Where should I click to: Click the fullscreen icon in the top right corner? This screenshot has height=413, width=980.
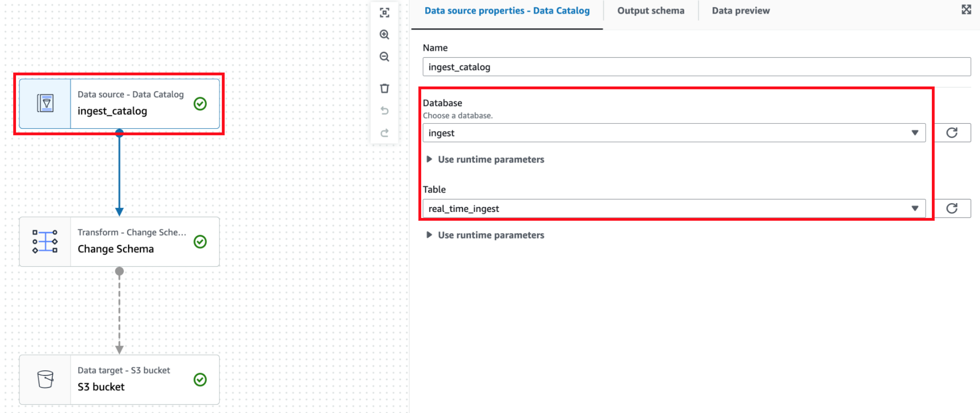[x=966, y=9]
